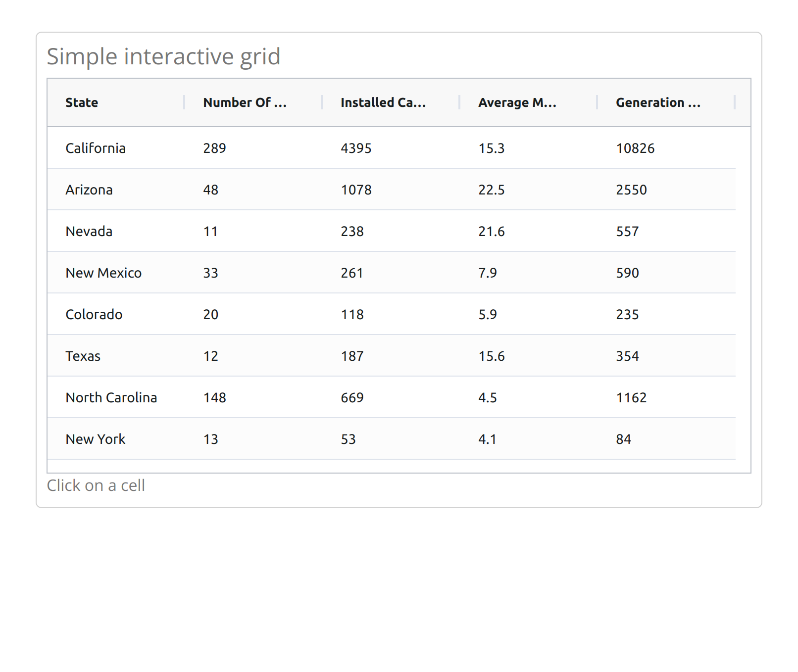This screenshot has height=672, width=798.
Task: Sort by the State column header
Action: click(x=116, y=102)
